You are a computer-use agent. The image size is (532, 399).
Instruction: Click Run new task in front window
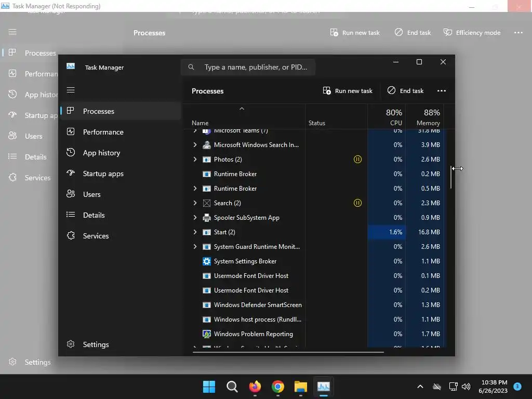tap(348, 90)
